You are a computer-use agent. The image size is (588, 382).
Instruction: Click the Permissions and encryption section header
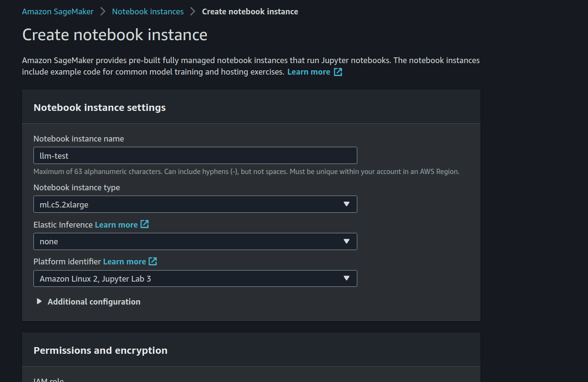pyautogui.click(x=100, y=350)
